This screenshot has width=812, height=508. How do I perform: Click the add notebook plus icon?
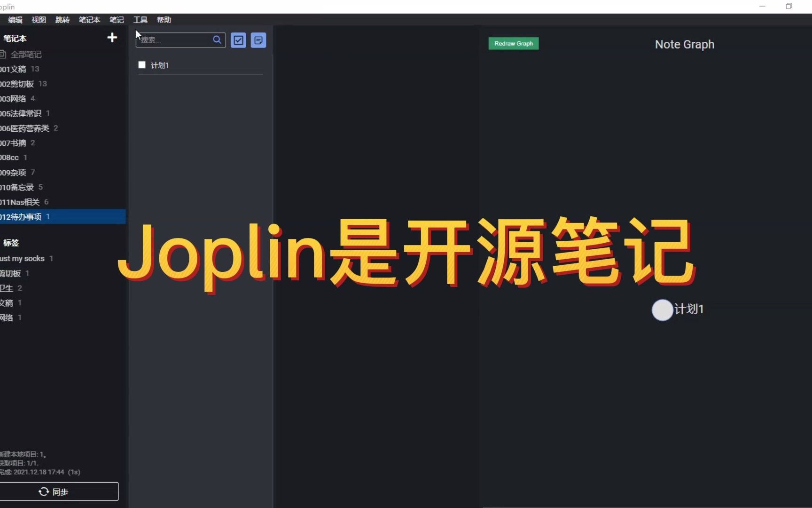point(112,38)
